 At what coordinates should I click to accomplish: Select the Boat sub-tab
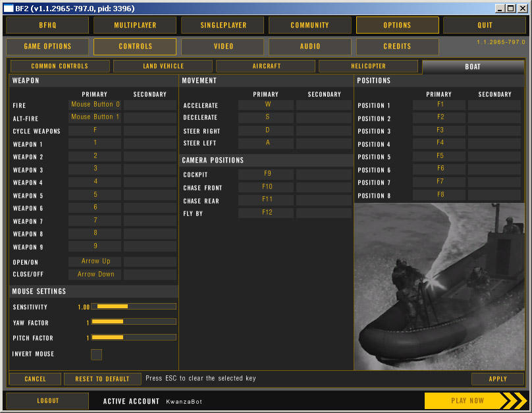pyautogui.click(x=473, y=67)
